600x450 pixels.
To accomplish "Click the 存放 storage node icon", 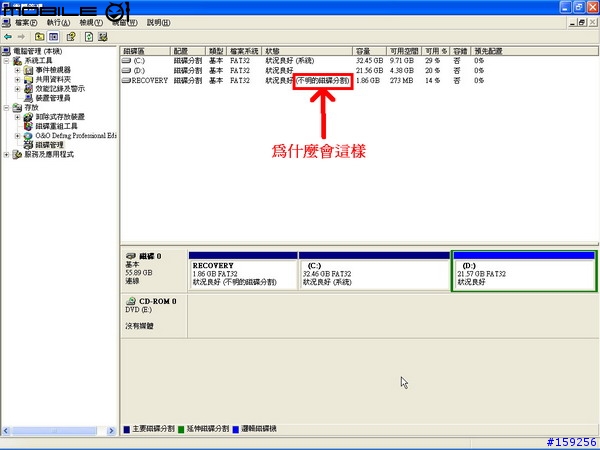I will coord(17,108).
